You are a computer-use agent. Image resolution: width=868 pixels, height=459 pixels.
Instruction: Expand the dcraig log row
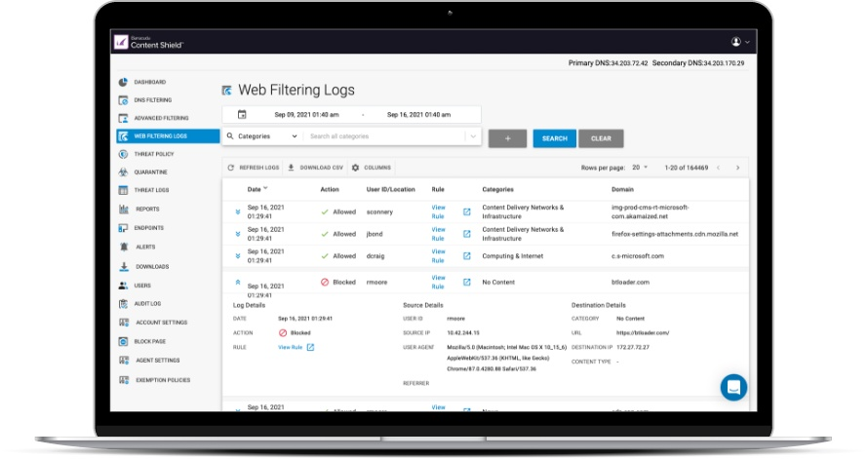tap(238, 256)
